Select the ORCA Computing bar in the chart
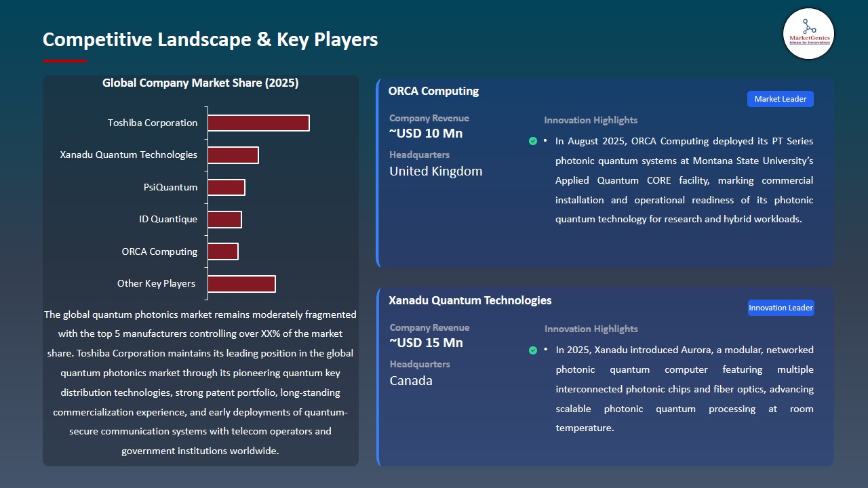 pyautogui.click(x=222, y=251)
